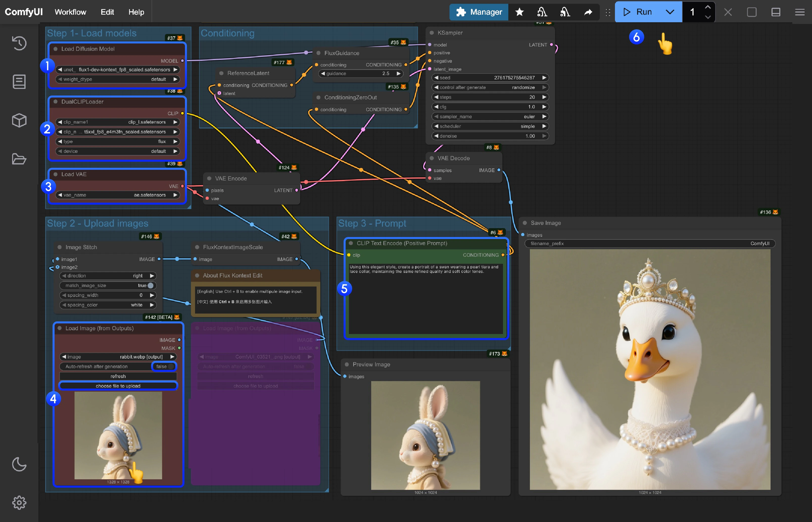Viewport: 812px width, 522px height.
Task: Open the workflow history panel
Action: 19,43
